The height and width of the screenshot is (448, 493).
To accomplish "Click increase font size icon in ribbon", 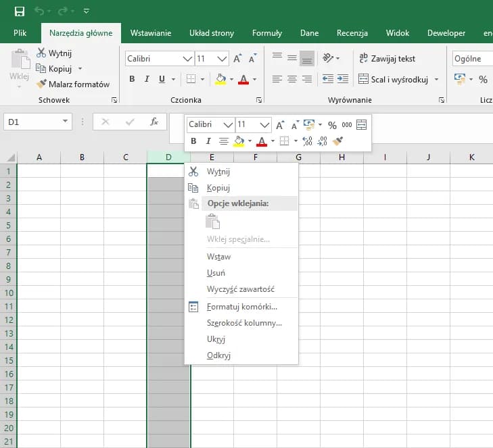I will point(237,59).
